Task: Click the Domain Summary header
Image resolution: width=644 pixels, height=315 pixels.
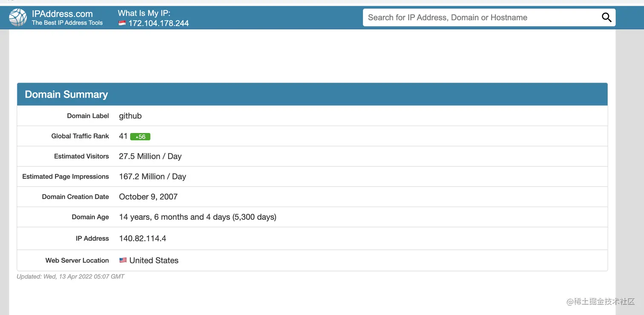Action: click(312, 94)
